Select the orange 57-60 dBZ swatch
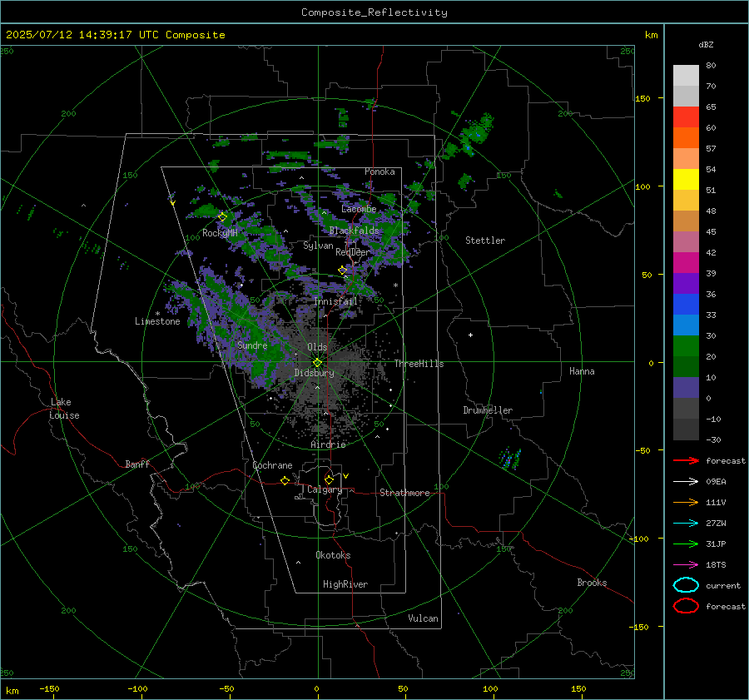749x700 pixels. (686, 138)
